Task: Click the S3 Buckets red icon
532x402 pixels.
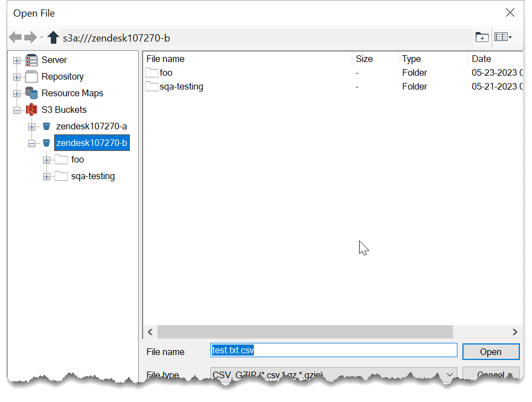Action: (32, 110)
